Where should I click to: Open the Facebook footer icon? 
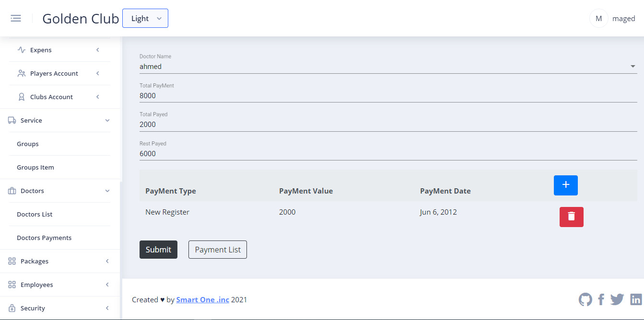point(601,300)
